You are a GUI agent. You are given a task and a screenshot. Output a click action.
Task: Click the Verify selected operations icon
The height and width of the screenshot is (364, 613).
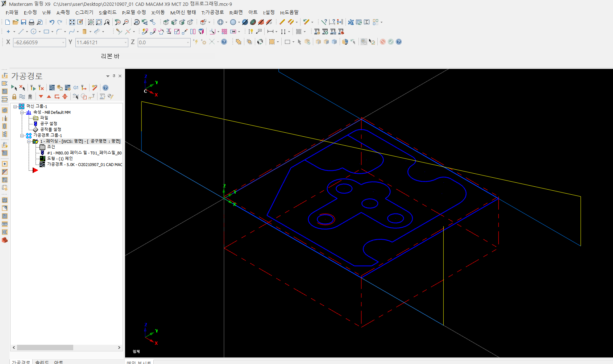[x=60, y=88]
